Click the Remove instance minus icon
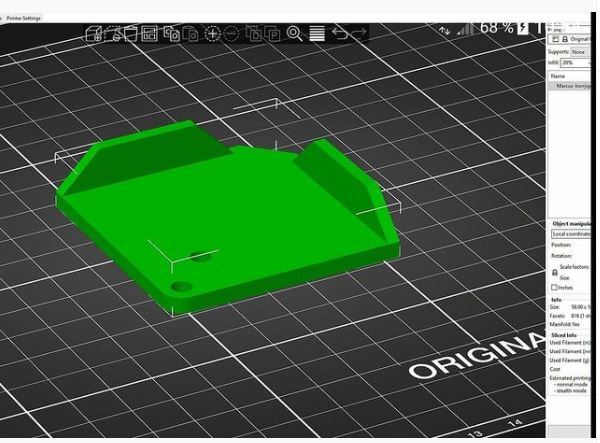The image size is (600, 443). 231,34
